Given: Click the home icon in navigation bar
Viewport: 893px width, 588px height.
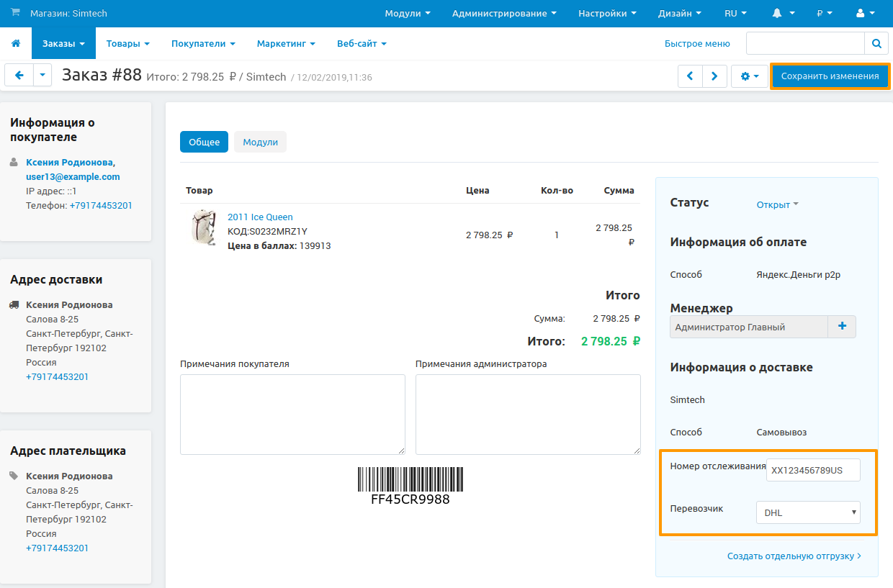Looking at the screenshot, I should pos(16,44).
